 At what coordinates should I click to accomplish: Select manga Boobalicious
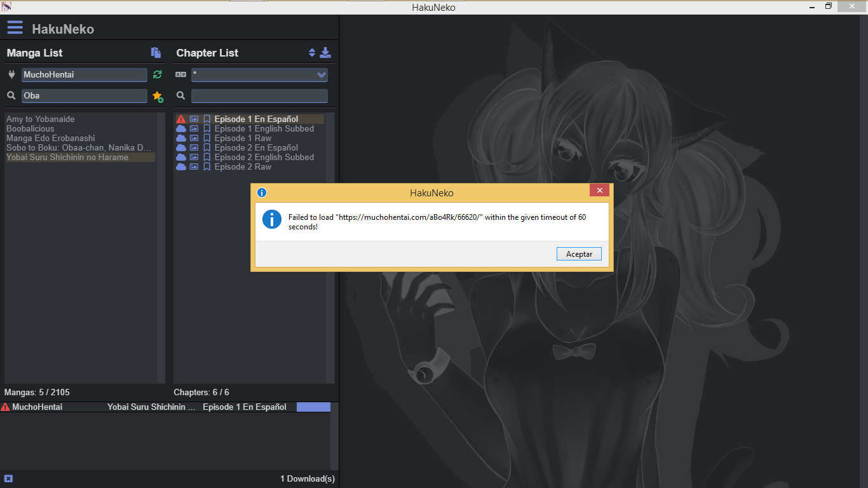(x=31, y=128)
